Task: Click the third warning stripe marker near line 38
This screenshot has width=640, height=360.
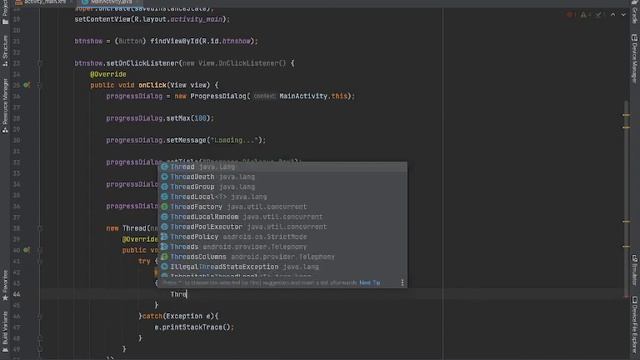Action: tap(626, 222)
